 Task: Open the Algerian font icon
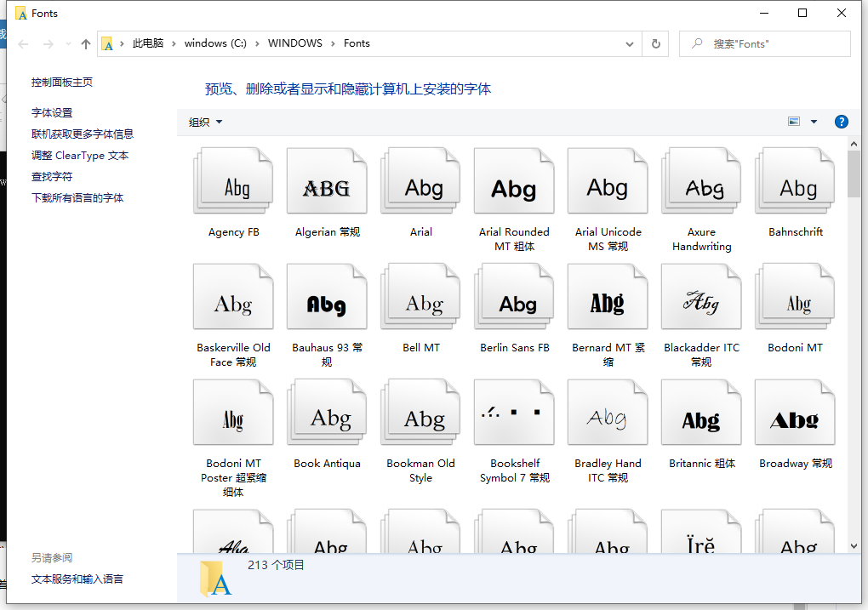[327, 181]
